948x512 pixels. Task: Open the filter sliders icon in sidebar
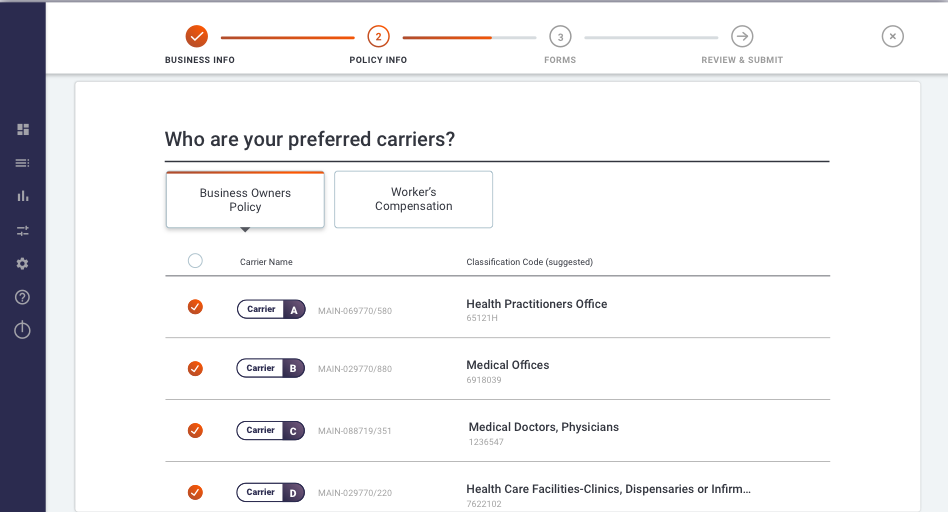(23, 230)
